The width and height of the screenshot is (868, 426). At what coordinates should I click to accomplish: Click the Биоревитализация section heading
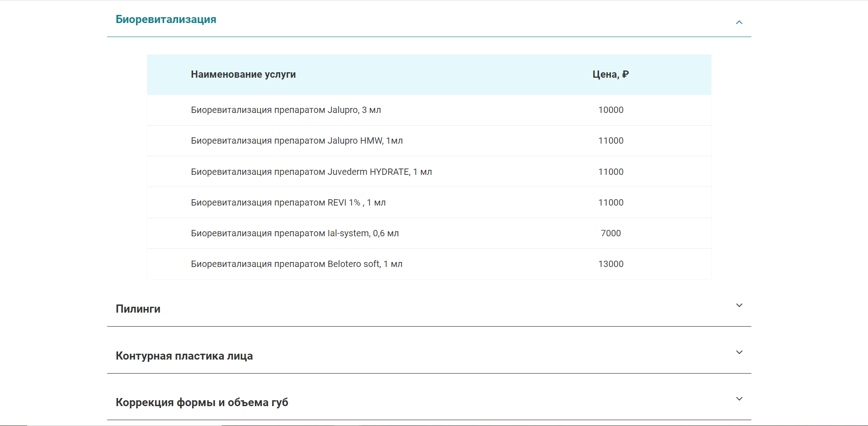click(x=166, y=19)
